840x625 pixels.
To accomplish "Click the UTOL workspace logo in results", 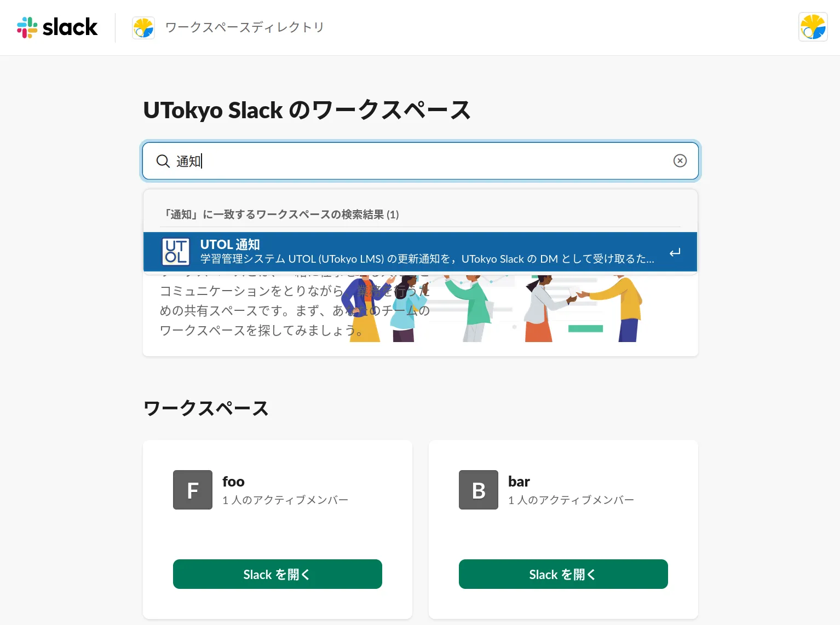I will click(176, 252).
